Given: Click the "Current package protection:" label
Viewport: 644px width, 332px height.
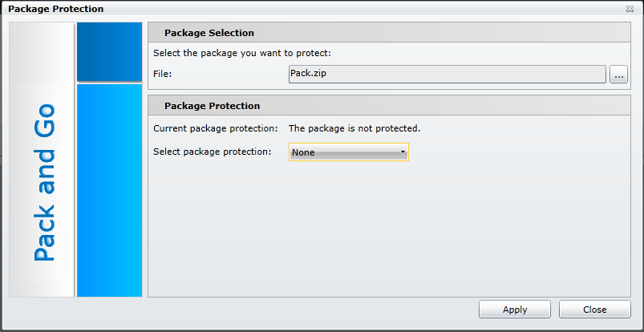Looking at the screenshot, I should (215, 128).
